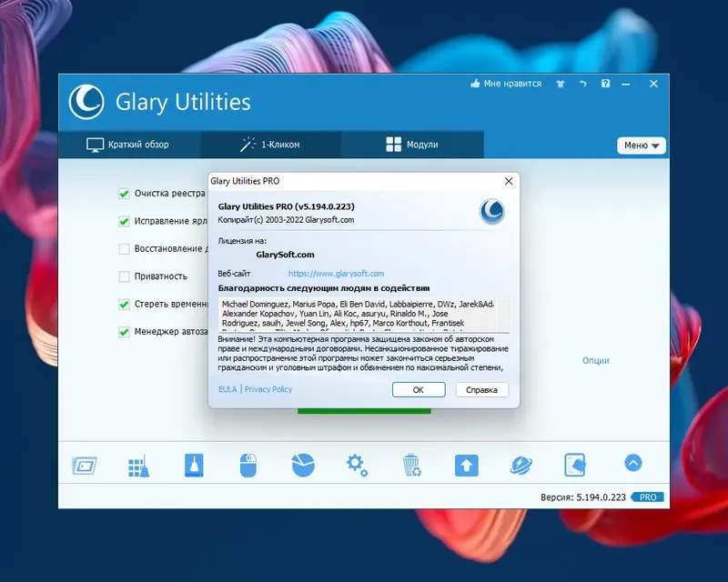
Task: Click the Uninstaller trash bin icon
Action: point(411,465)
